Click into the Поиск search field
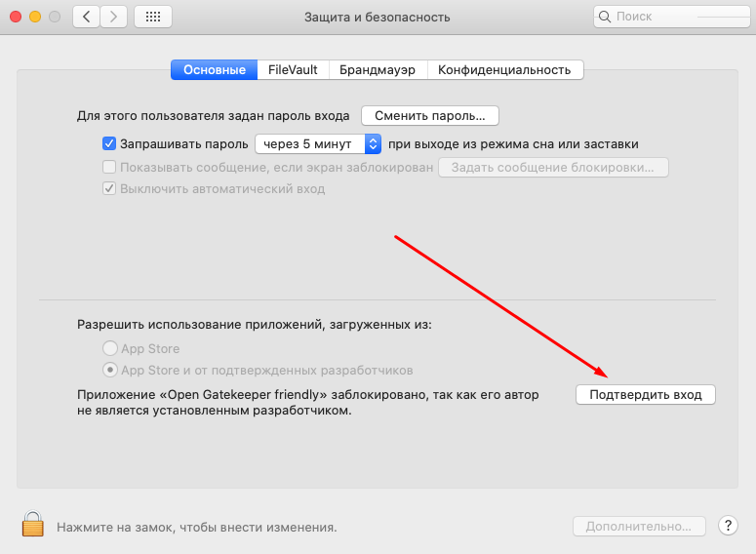 click(x=673, y=17)
